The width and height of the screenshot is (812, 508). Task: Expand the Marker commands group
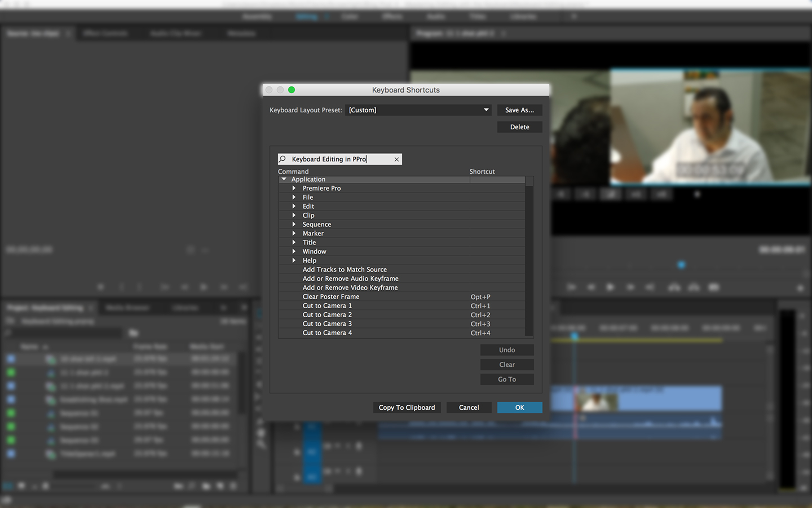[x=294, y=233]
